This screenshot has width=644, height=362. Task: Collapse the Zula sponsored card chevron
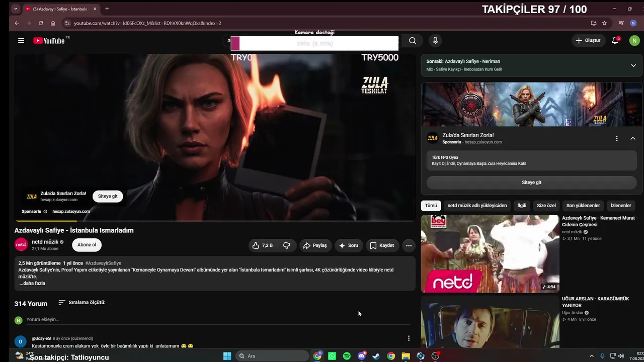pos(633,138)
